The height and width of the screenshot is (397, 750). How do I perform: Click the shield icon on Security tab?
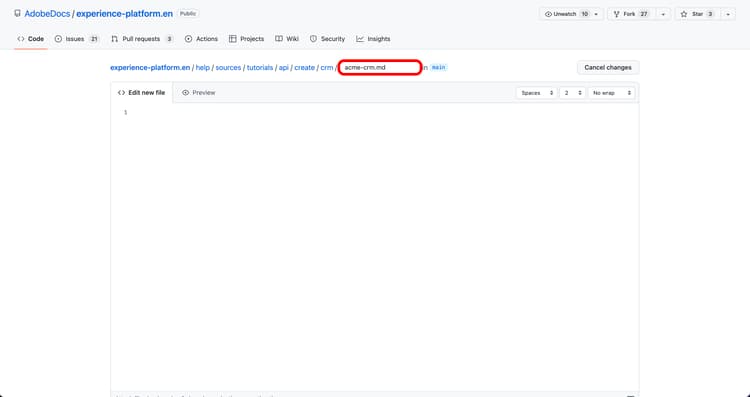pyautogui.click(x=313, y=39)
